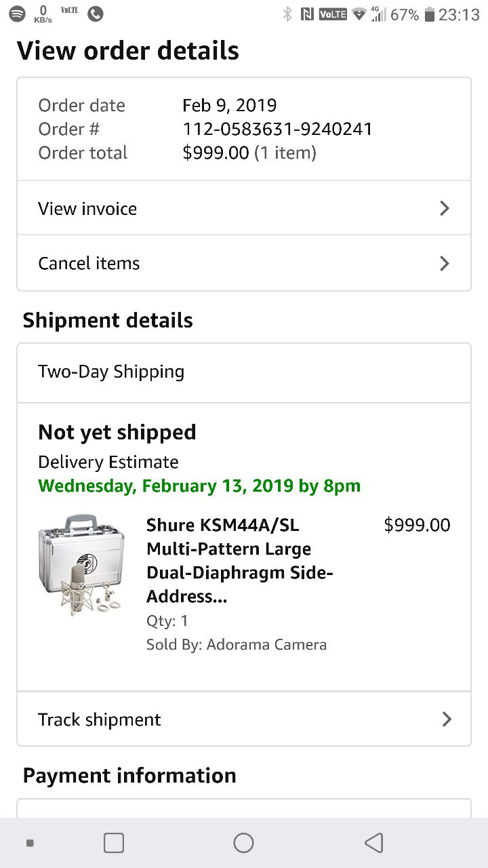
Task: Open the View invoice row
Action: (244, 208)
